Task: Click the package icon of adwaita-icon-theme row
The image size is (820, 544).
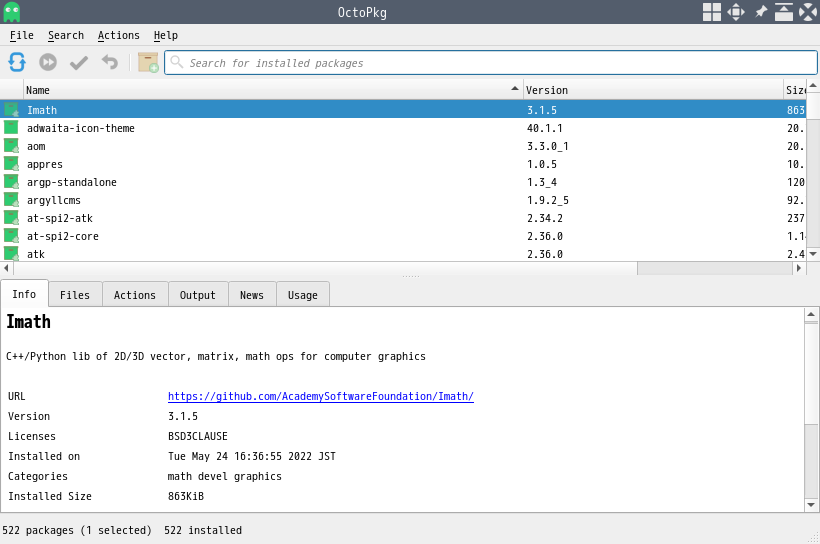Action: pos(12,128)
